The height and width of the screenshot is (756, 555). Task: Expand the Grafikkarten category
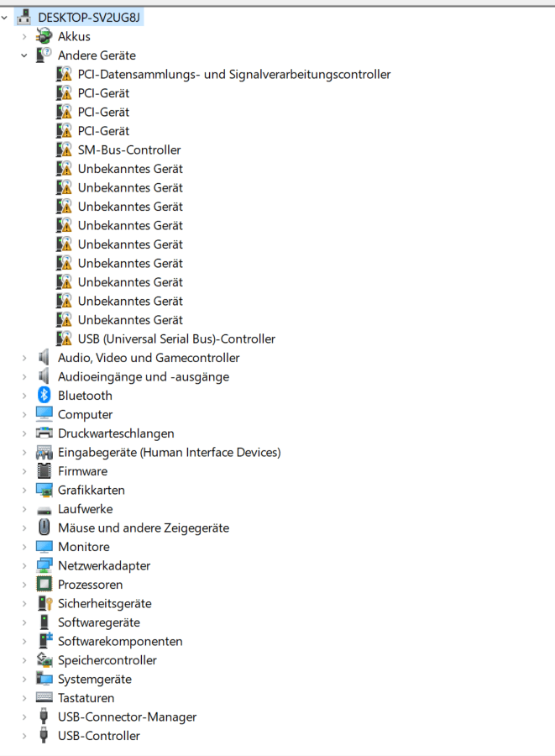click(x=24, y=491)
